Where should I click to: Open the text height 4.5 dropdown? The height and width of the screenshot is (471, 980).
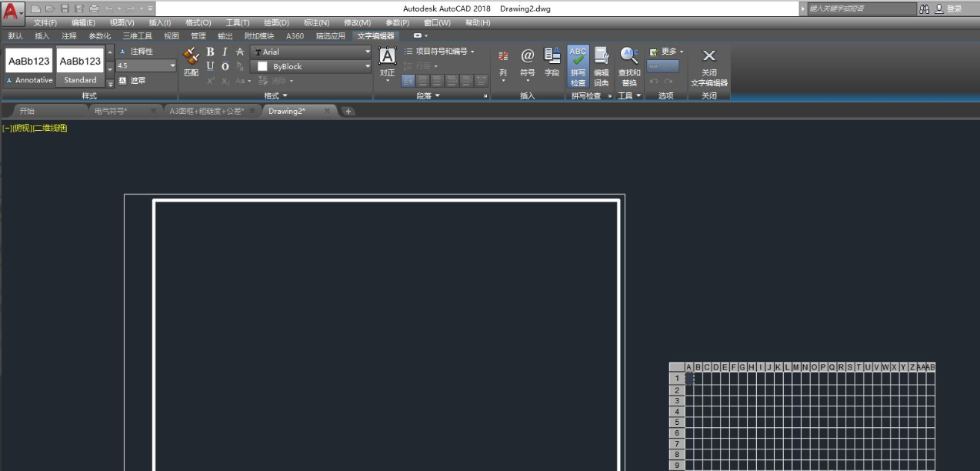[172, 66]
